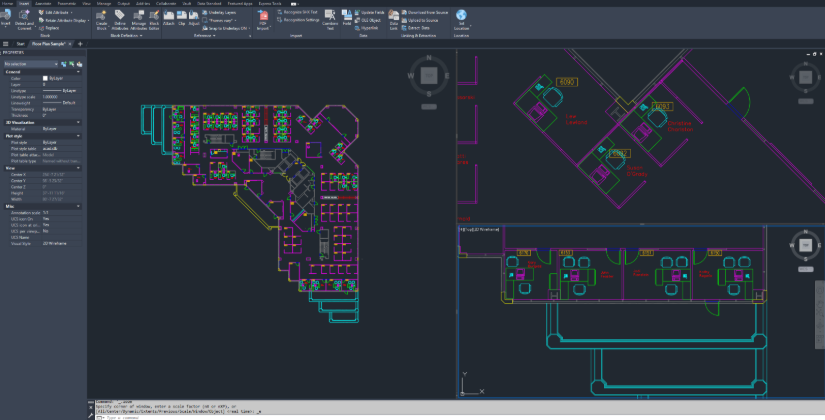Open the Insert block tool
The width and height of the screenshot is (825, 420).
pos(5,18)
